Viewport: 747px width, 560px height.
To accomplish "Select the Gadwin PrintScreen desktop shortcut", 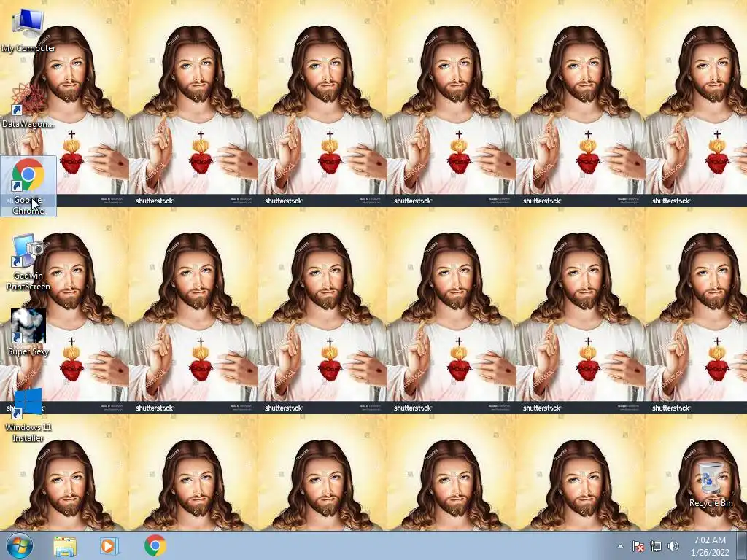I will click(28, 262).
